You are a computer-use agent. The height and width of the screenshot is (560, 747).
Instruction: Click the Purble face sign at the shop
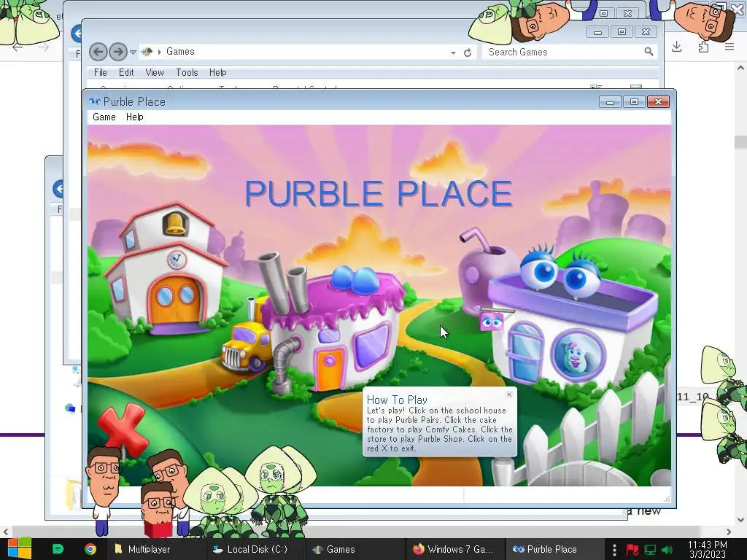pos(492,323)
